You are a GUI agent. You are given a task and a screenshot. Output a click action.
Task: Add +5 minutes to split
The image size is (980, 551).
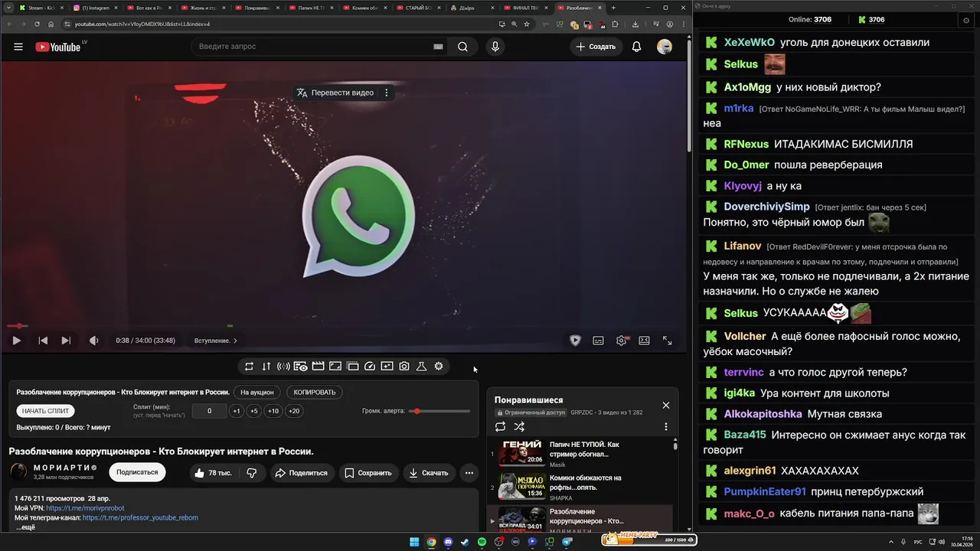[253, 411]
